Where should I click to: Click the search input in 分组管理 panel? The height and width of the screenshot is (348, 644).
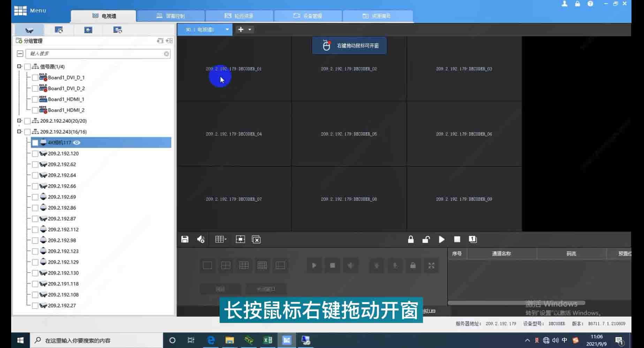tap(96, 54)
